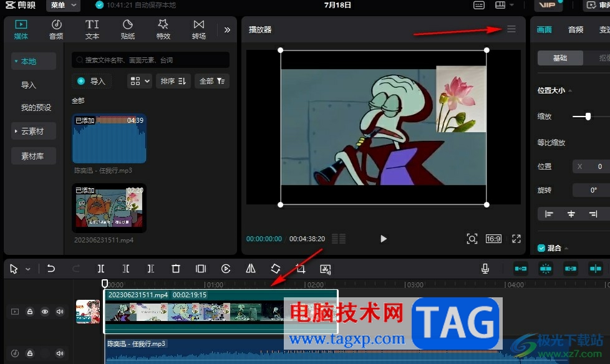Select 导入 in the left sidebar
This screenshot has width=610, height=364.
tap(29, 85)
